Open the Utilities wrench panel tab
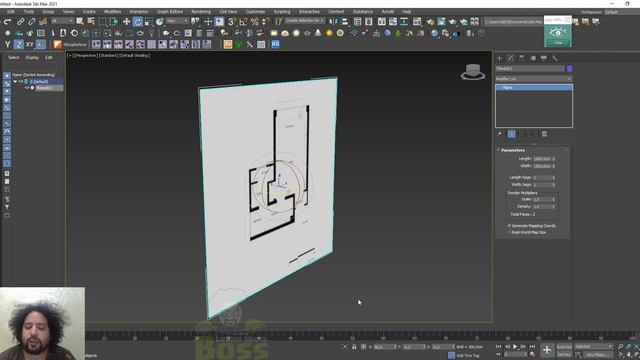The height and width of the screenshot is (360, 640). click(555, 58)
